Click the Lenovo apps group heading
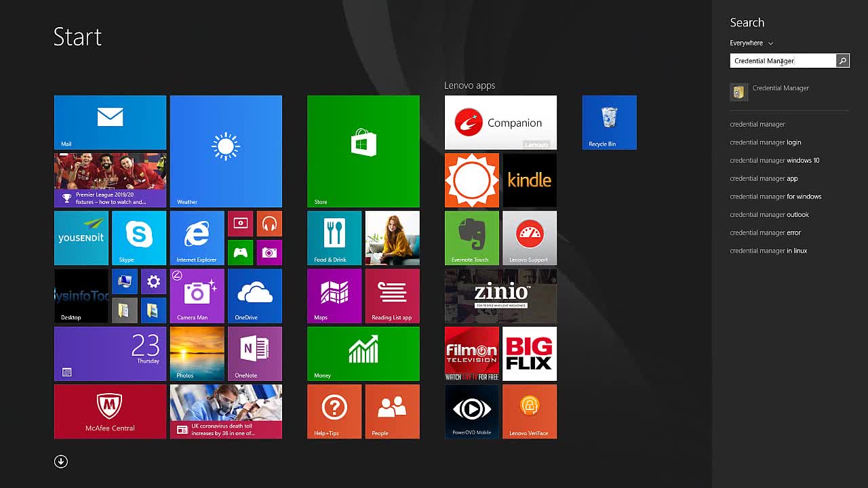Screen dimensions: 868x488 point(470,85)
